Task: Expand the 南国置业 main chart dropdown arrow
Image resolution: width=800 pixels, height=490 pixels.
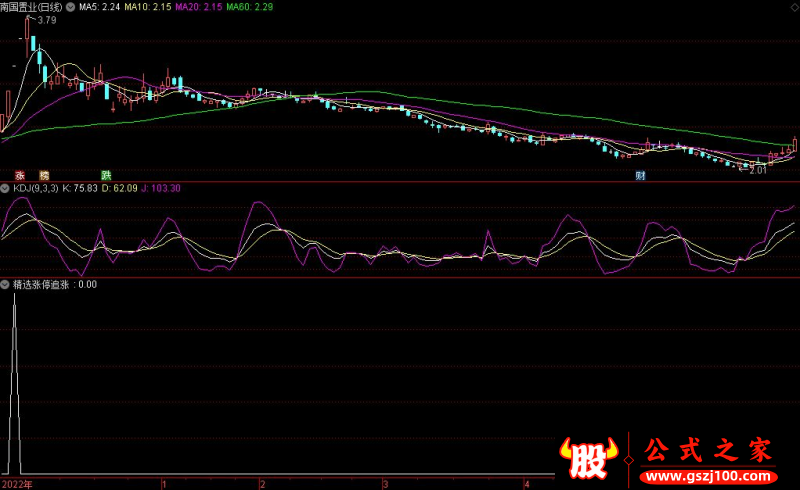Action: (x=70, y=6)
